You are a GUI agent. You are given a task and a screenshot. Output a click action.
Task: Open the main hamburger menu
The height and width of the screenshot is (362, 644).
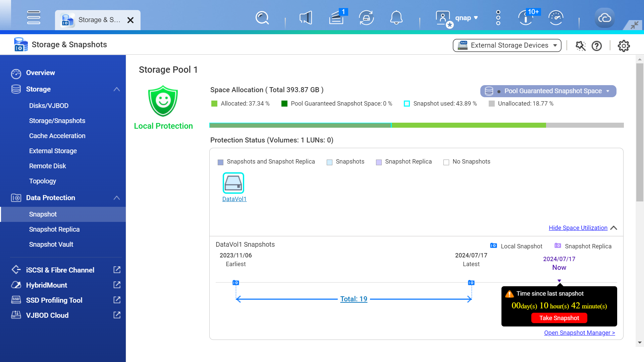34,17
